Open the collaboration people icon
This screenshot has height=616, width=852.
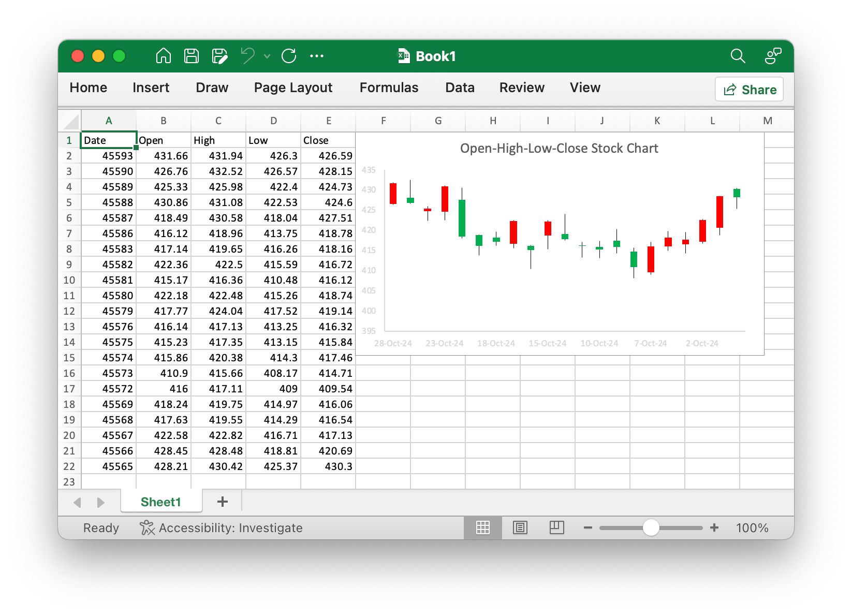coord(773,56)
